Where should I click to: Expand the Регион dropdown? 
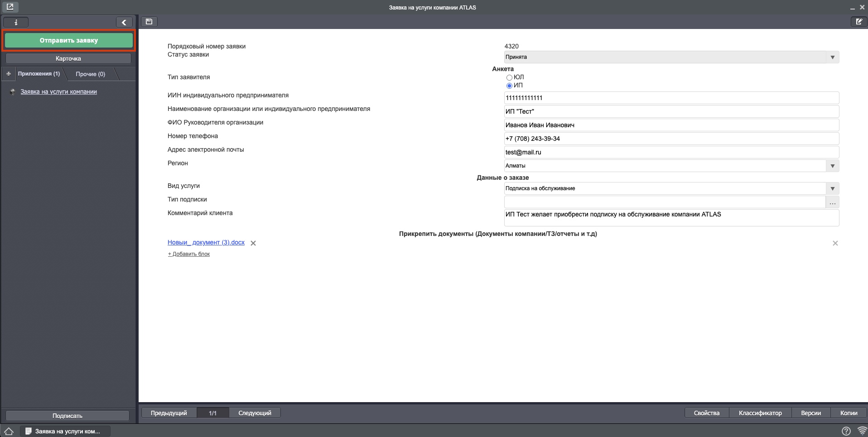(x=832, y=166)
